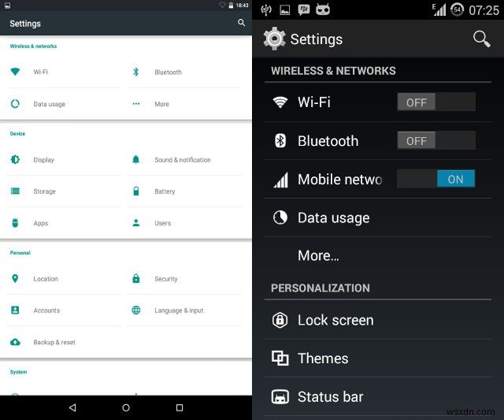
Task: Tap the Data usage pie icon in dark Settings
Action: tap(280, 217)
